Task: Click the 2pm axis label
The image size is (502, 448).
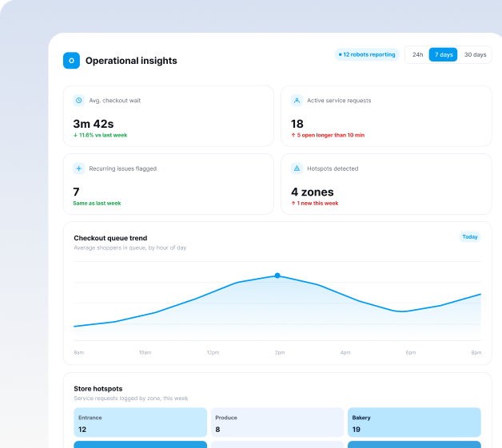Action: [x=280, y=352]
